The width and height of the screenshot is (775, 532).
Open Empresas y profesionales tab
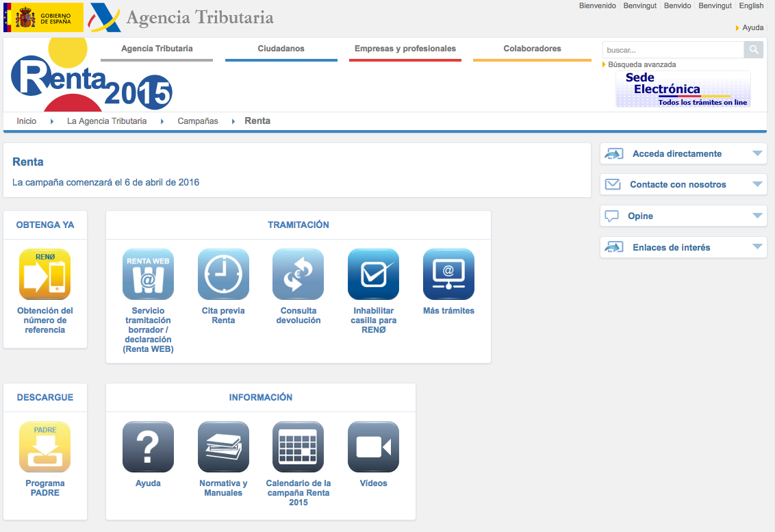pos(405,49)
